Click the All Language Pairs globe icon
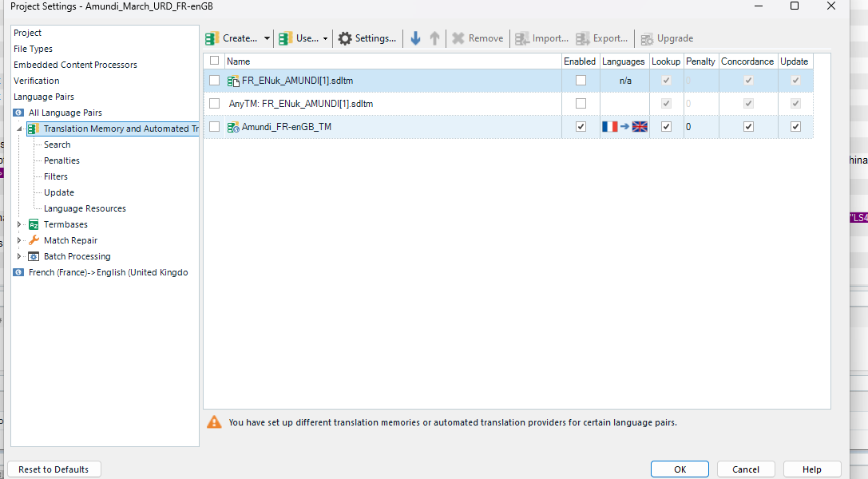Screen dimensions: 868x479 (x=19, y=113)
